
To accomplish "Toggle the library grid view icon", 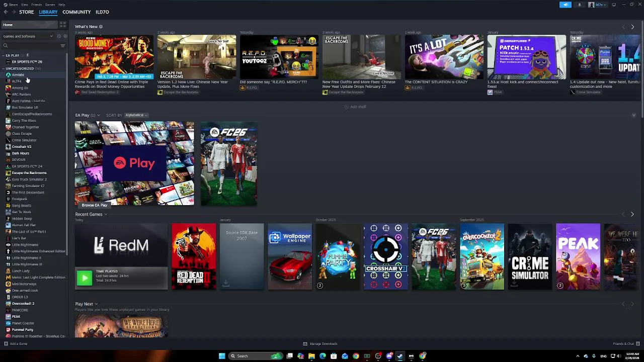I will coord(63,25).
